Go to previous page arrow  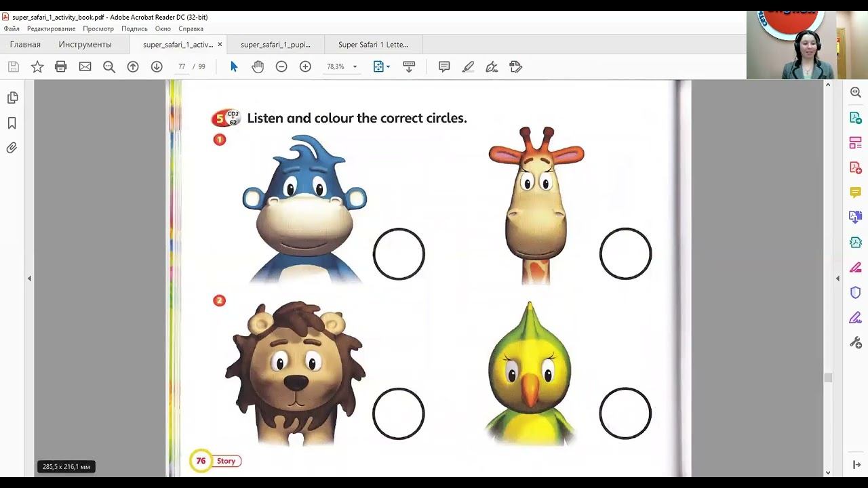click(x=133, y=66)
